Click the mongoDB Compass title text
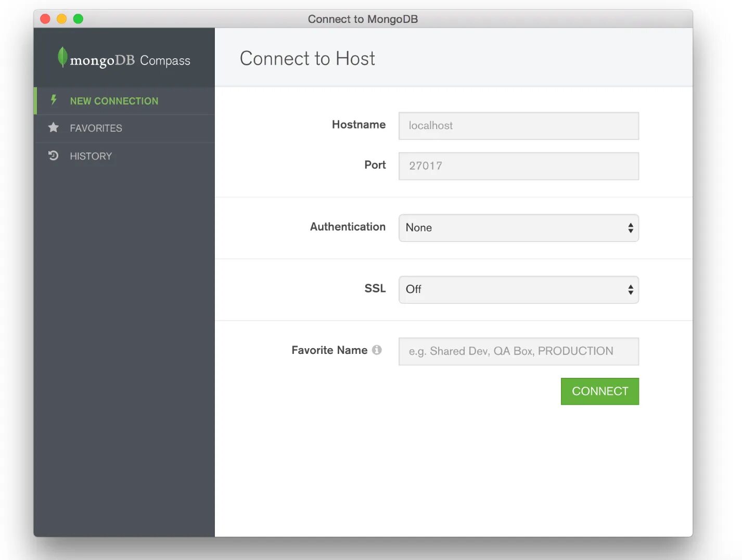The height and width of the screenshot is (560, 742). (130, 60)
